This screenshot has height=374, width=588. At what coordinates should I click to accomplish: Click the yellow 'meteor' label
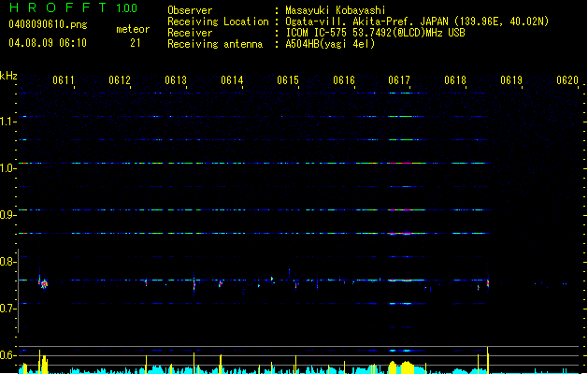(x=133, y=29)
